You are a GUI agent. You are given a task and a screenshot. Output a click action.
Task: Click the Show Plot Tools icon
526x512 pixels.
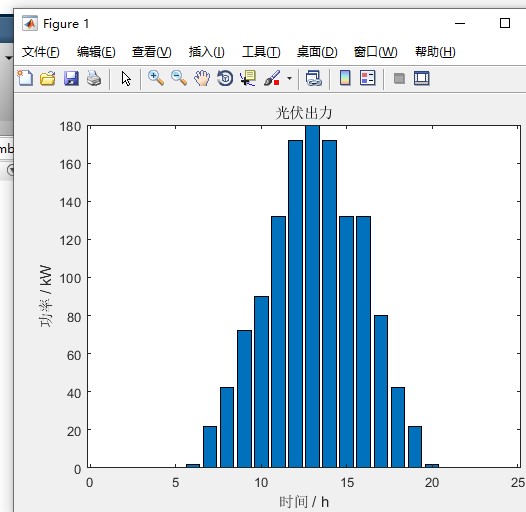422,79
